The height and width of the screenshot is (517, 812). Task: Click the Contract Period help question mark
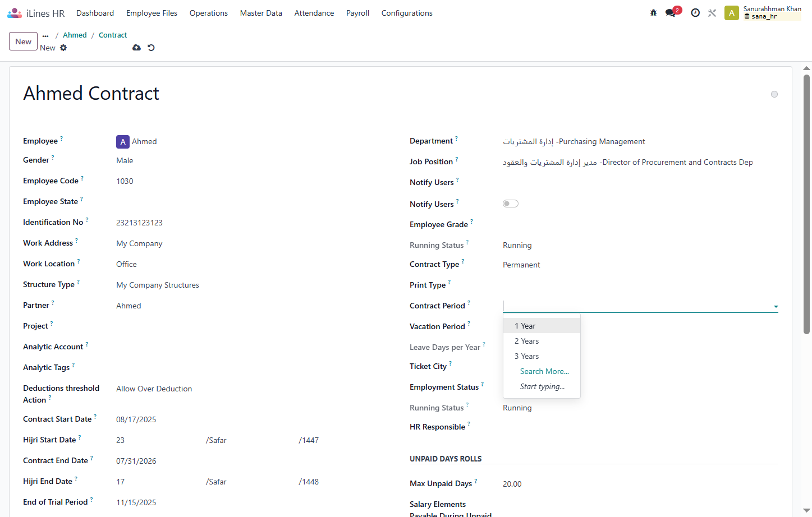pyautogui.click(x=469, y=302)
